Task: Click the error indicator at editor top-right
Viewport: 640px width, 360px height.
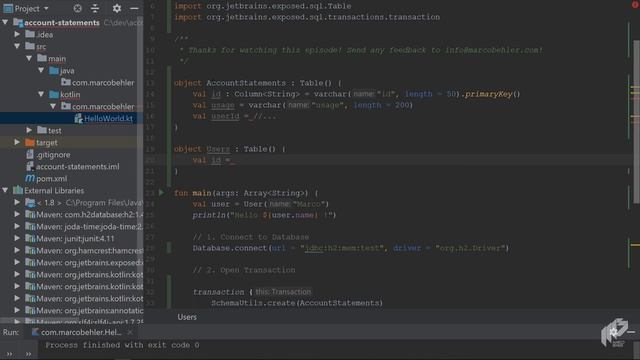Action: pos(635,4)
